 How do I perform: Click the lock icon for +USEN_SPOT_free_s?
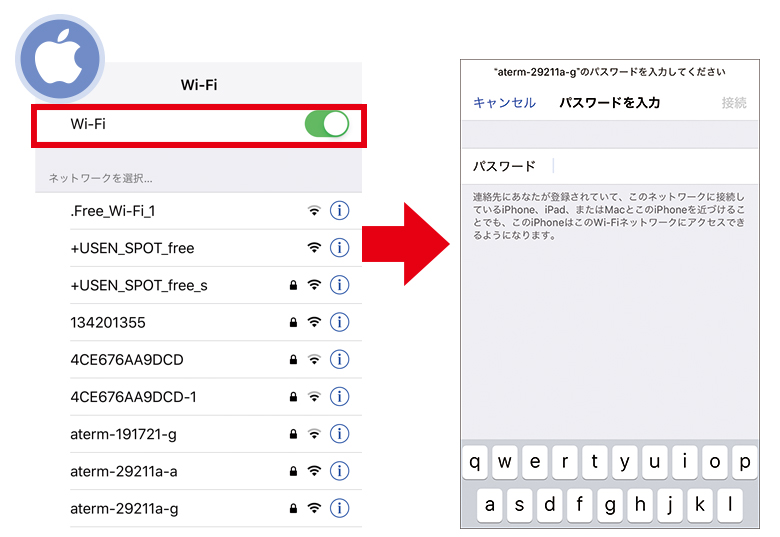tap(293, 285)
